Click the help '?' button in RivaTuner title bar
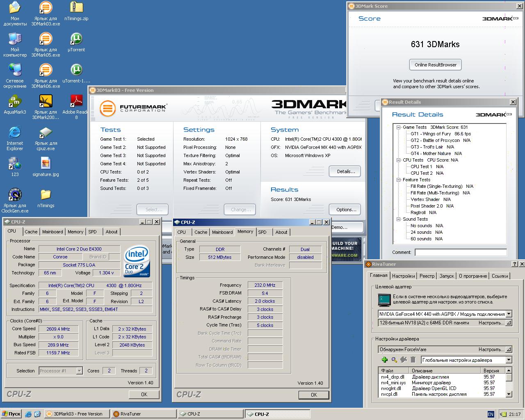Image resolution: width=525 pixels, height=420 pixels. coord(515,264)
